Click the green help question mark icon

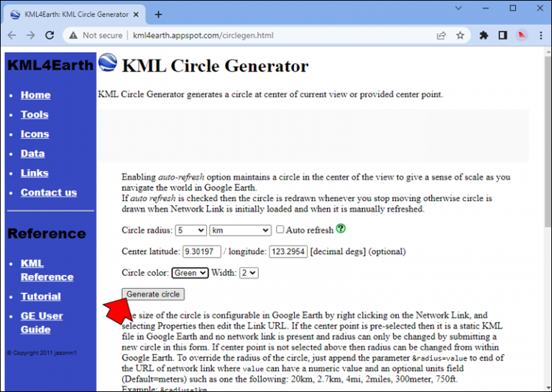[x=341, y=228]
